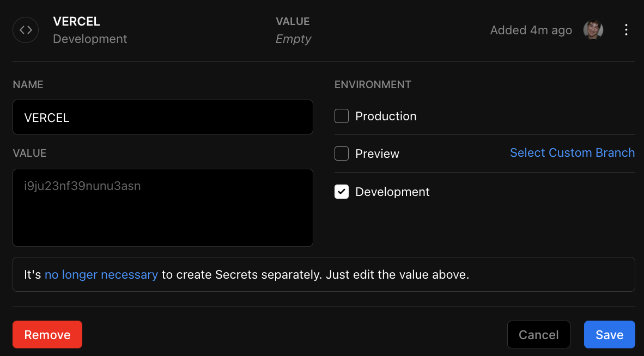
Task: Cancel editing the variable
Action: 538,335
